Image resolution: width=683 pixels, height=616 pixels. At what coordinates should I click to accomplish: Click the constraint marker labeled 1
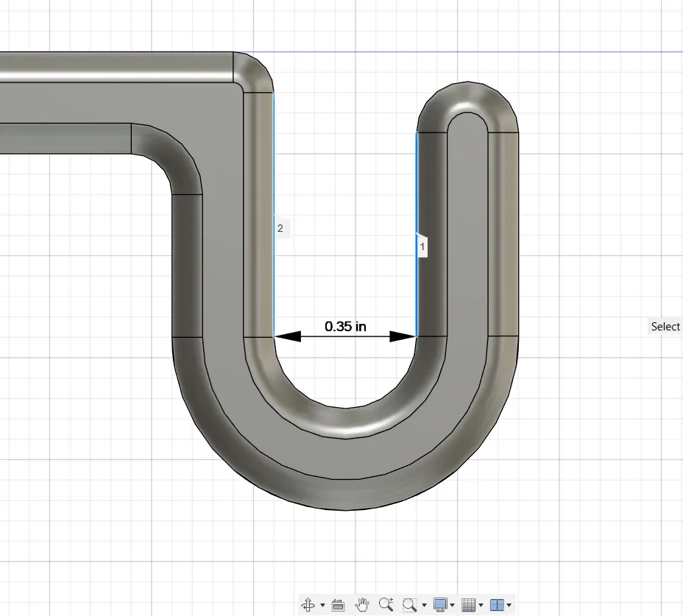421,247
